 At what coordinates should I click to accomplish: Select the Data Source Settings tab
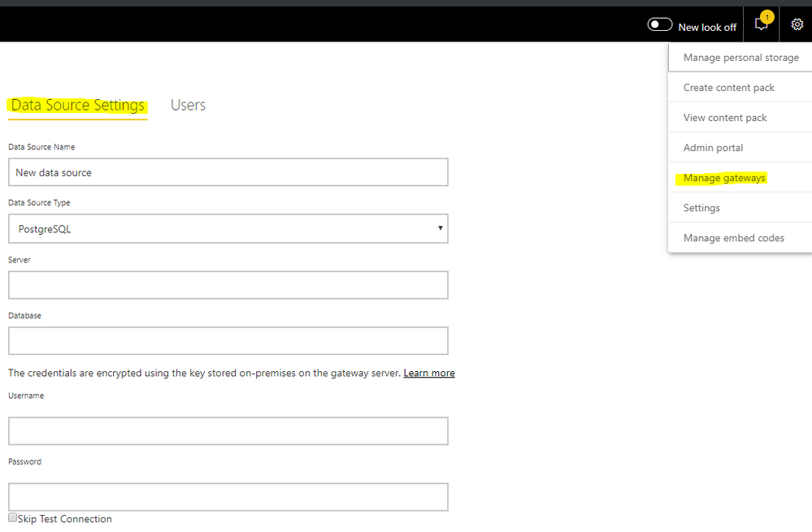point(78,105)
